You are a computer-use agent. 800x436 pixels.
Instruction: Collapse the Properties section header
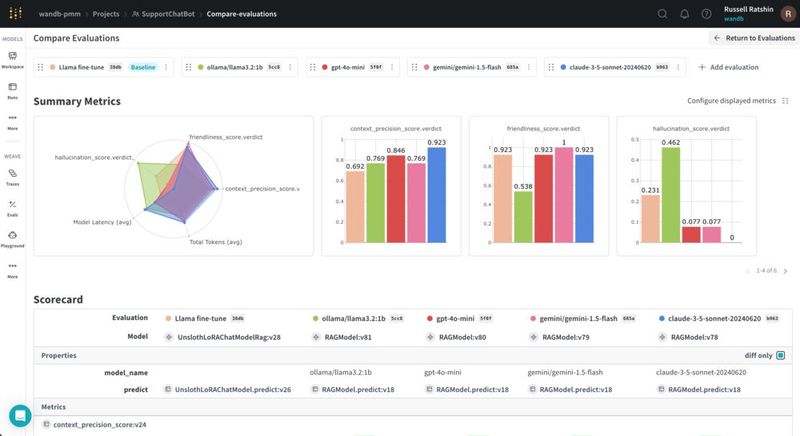413,355
